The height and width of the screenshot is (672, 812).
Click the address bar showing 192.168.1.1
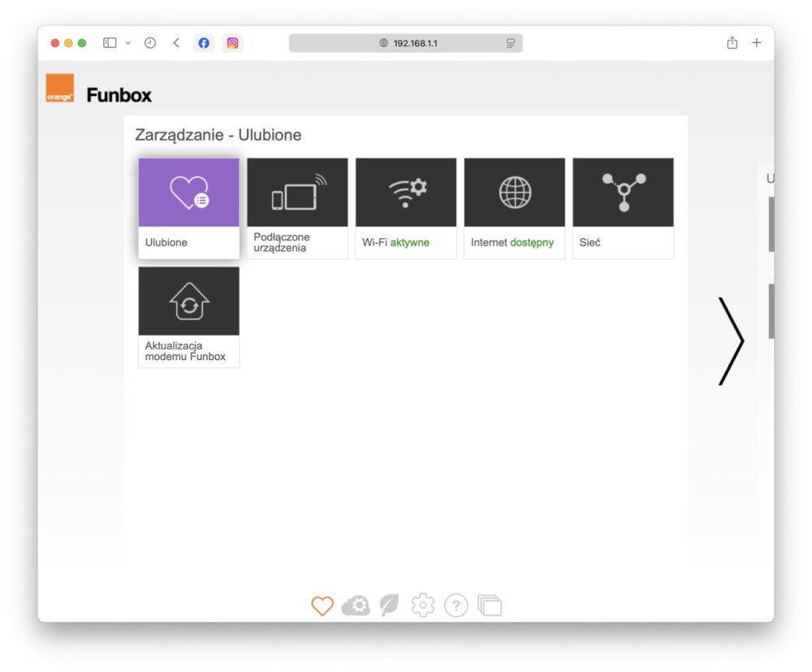[405, 43]
